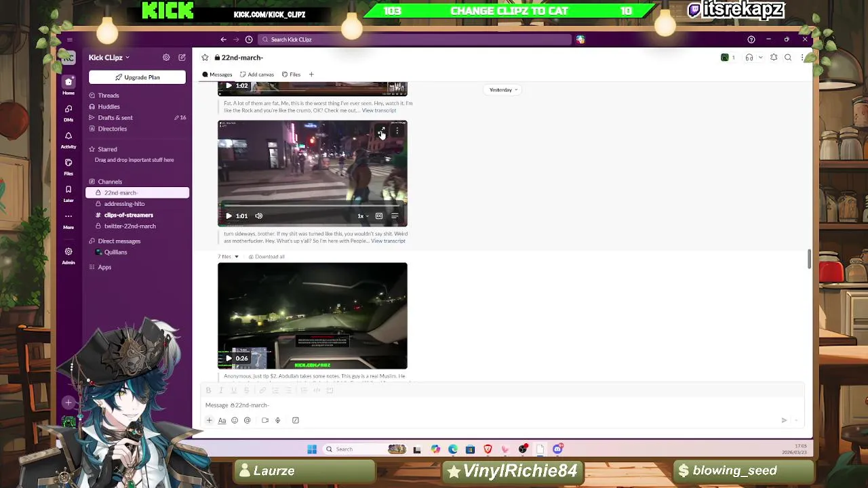Click the Message 22nd-march- input box
Viewport: 868px width, 488px height.
502,405
